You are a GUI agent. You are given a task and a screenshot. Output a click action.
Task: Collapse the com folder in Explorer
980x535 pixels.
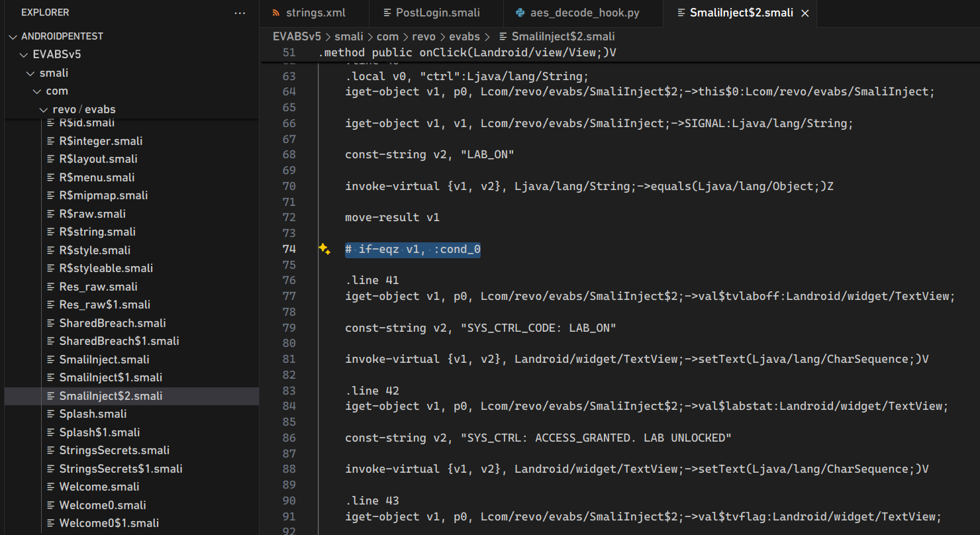click(x=37, y=91)
